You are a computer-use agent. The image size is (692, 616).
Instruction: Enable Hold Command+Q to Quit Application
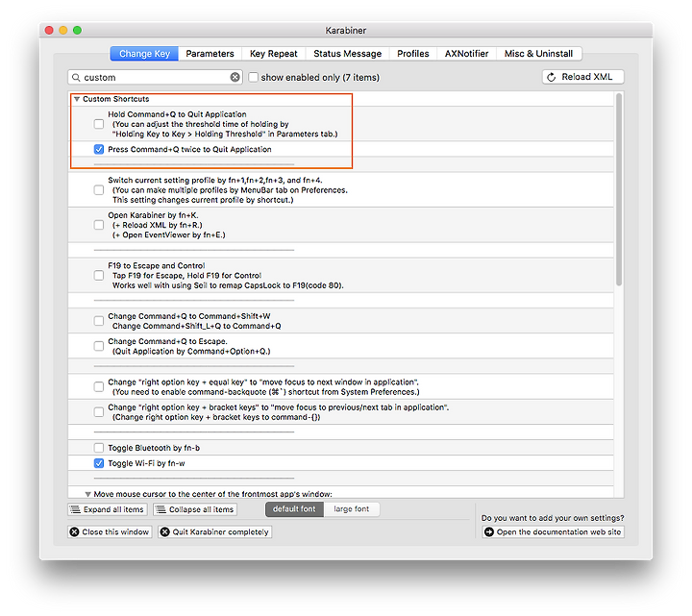point(99,124)
